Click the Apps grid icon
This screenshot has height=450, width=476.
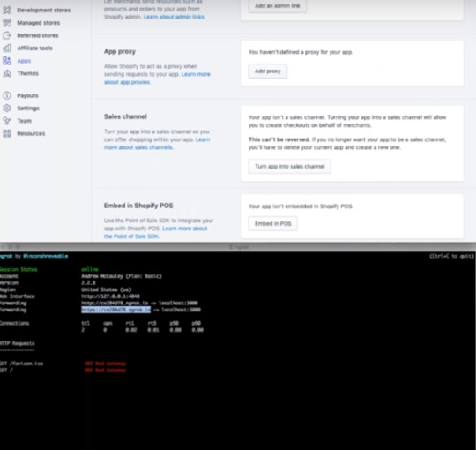point(7,61)
